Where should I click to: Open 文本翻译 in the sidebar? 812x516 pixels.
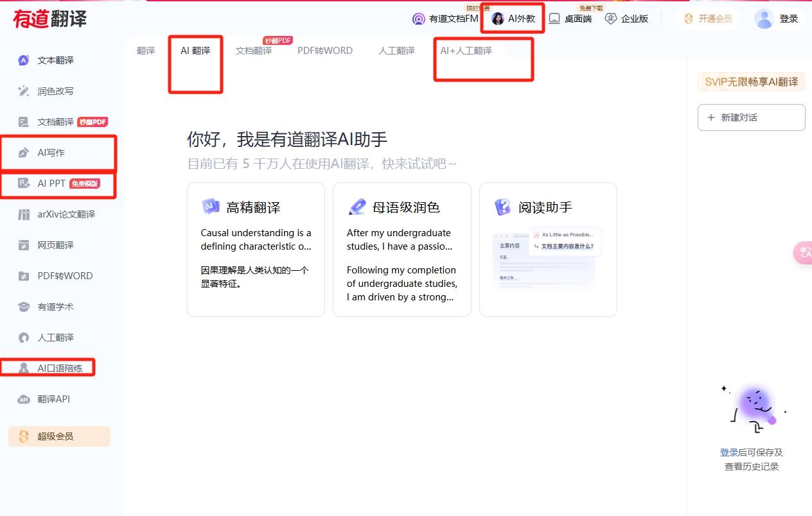[55, 60]
